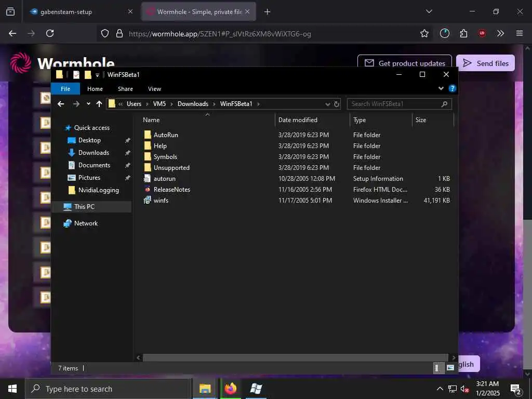The width and height of the screenshot is (532, 399).
Task: Click the Explorer forward arrow
Action: click(76, 104)
